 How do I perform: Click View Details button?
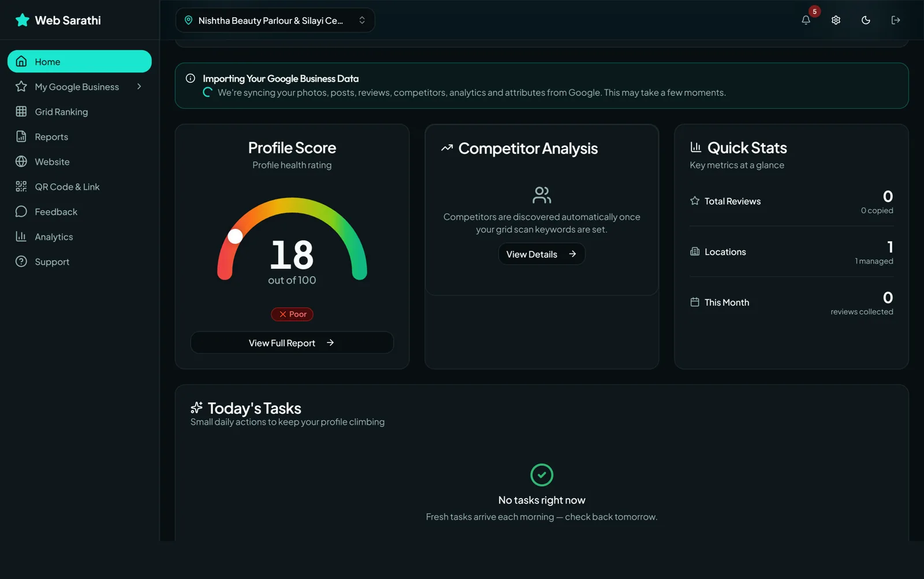[542, 254]
